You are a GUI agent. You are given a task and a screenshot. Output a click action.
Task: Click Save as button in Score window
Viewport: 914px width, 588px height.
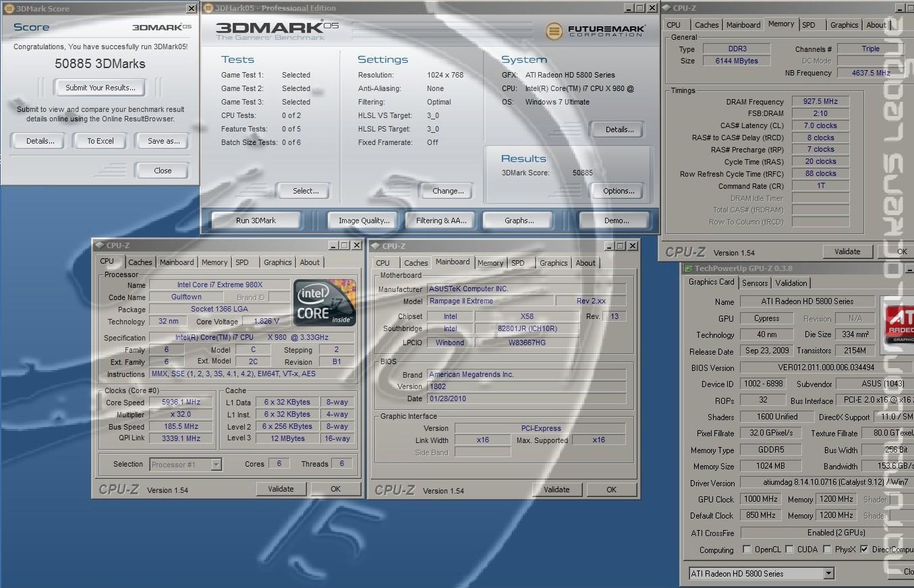click(x=163, y=141)
